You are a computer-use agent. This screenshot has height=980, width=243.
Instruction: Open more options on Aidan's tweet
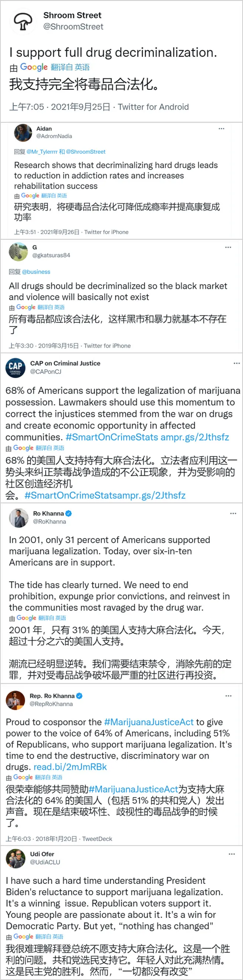tap(221, 129)
